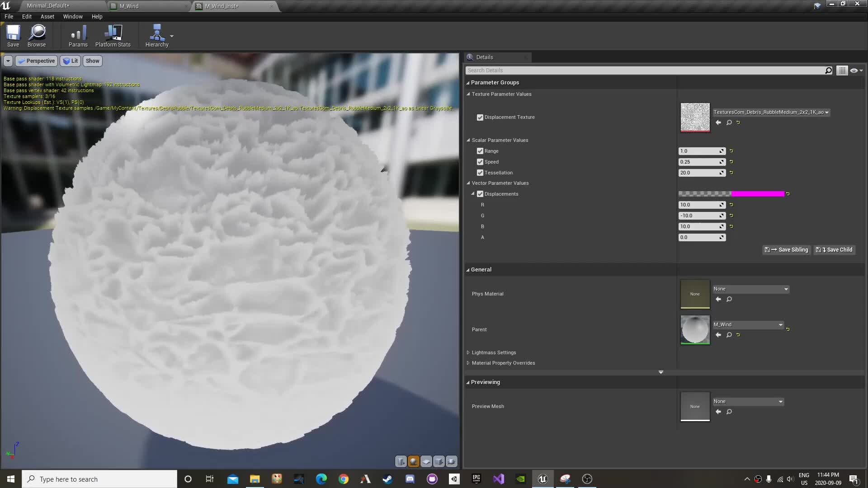868x488 pixels.
Task: Click the Hierarchy toolbar icon
Action: 156,35
